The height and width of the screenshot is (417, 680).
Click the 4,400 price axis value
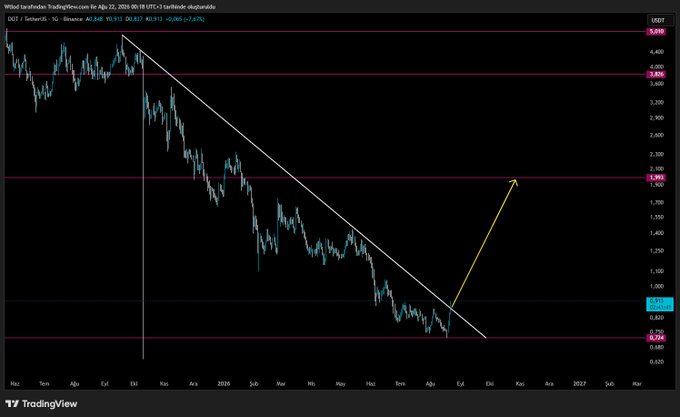pyautogui.click(x=657, y=52)
